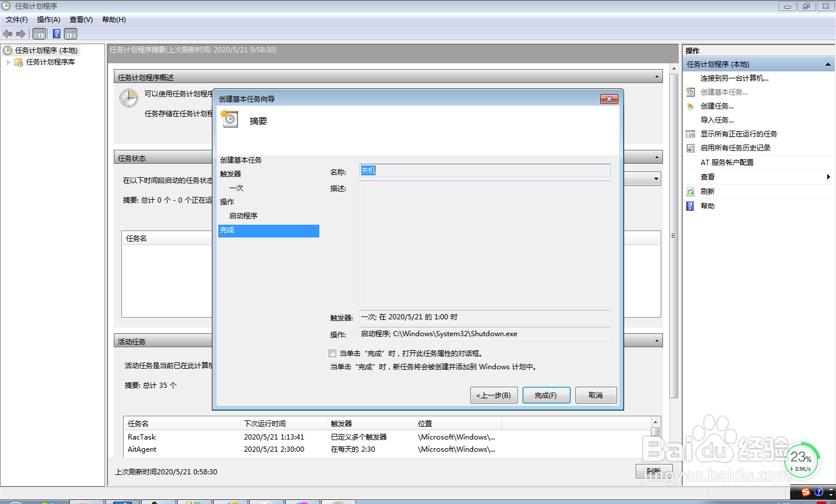Image resolution: width=836 pixels, height=504 pixels.
Task: Click the 刷新 refresh icon in Actions pane
Action: (691, 191)
